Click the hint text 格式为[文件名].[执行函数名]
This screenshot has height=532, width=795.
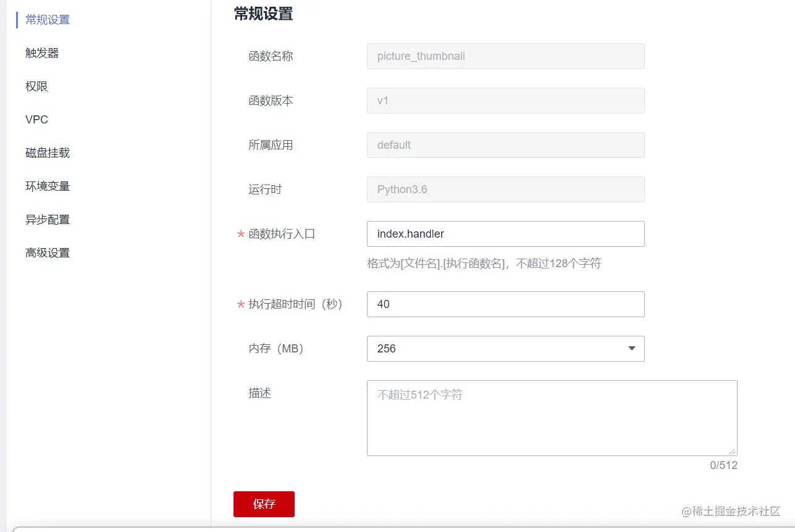(484, 264)
